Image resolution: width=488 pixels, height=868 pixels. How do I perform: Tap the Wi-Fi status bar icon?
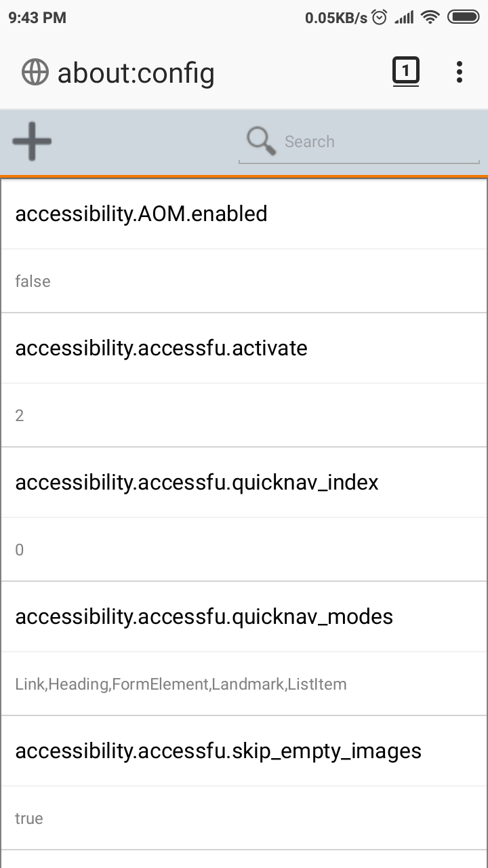tap(430, 18)
